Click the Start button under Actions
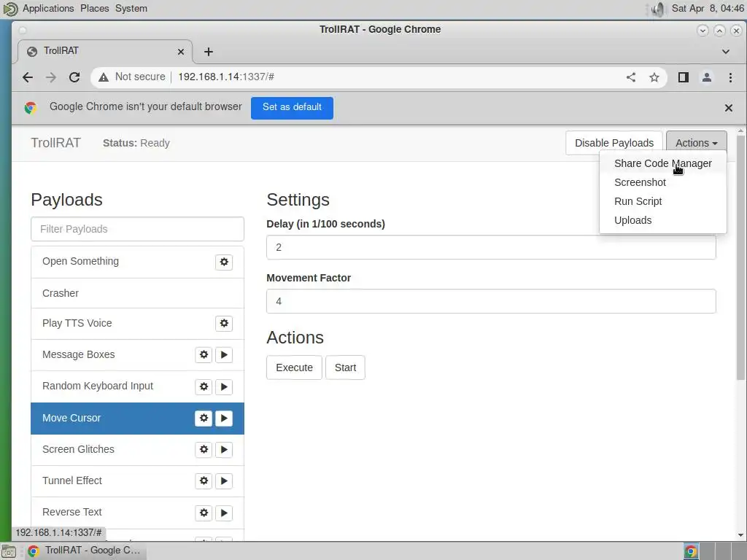The width and height of the screenshot is (747, 560). (345, 367)
